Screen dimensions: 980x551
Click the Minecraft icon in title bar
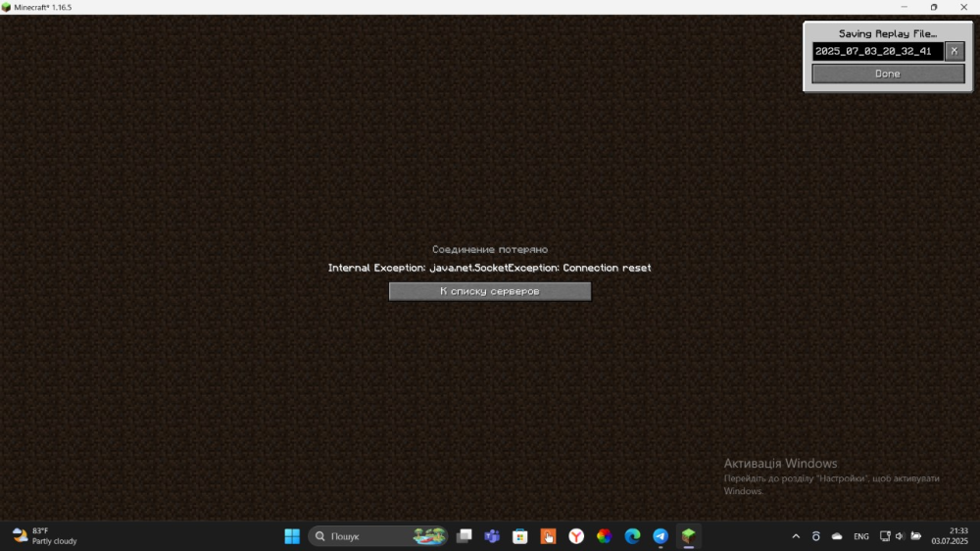tap(6, 8)
